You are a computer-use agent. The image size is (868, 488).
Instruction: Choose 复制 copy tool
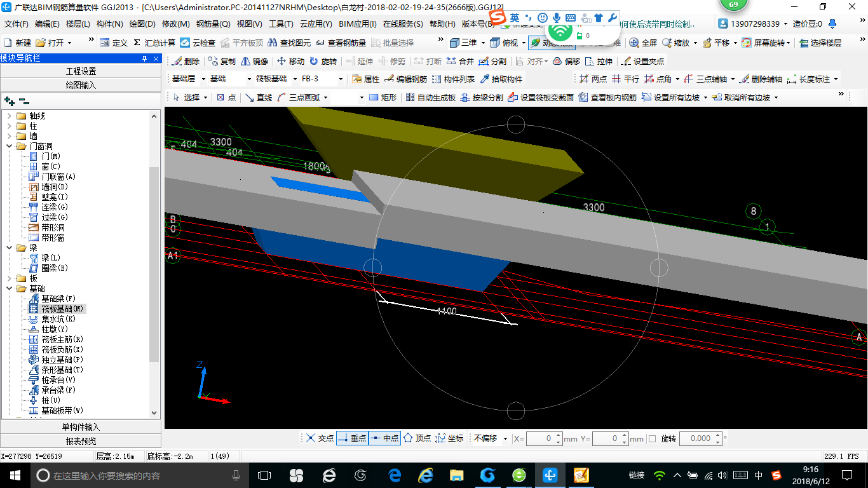pyautogui.click(x=221, y=62)
